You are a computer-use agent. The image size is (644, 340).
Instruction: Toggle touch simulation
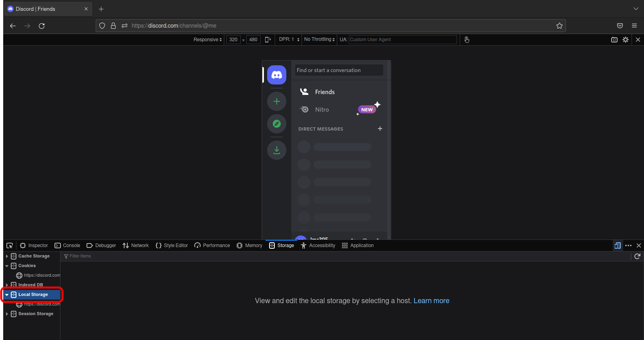[x=467, y=39]
